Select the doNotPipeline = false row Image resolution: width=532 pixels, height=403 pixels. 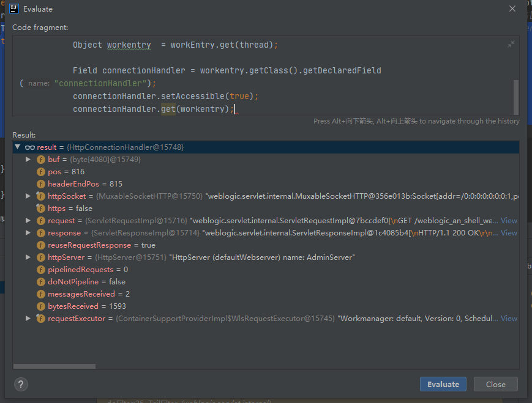tap(266, 282)
